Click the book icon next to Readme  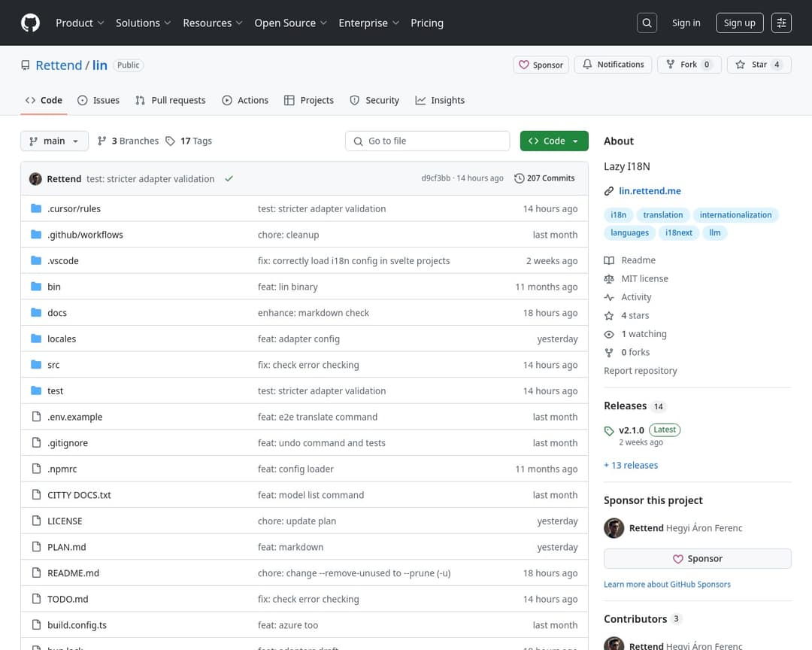pyautogui.click(x=609, y=260)
